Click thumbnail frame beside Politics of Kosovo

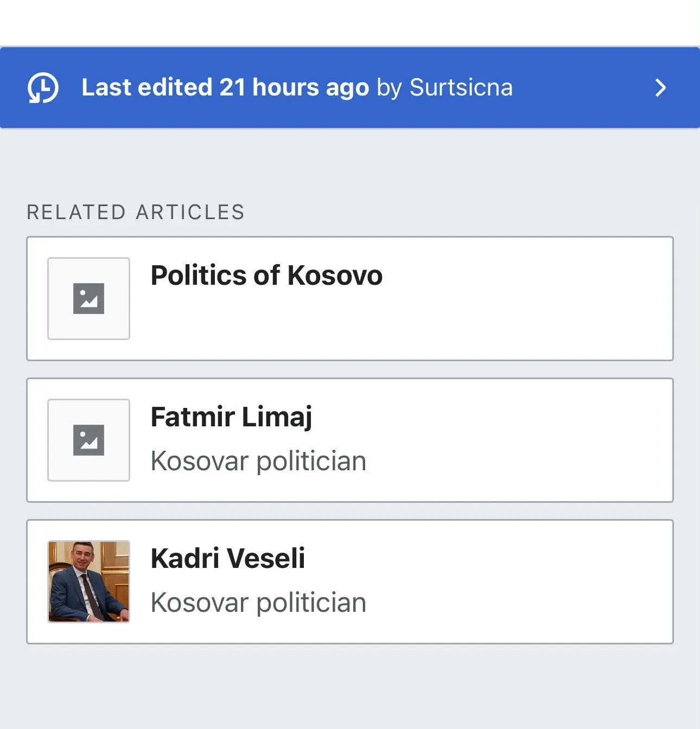point(88,298)
